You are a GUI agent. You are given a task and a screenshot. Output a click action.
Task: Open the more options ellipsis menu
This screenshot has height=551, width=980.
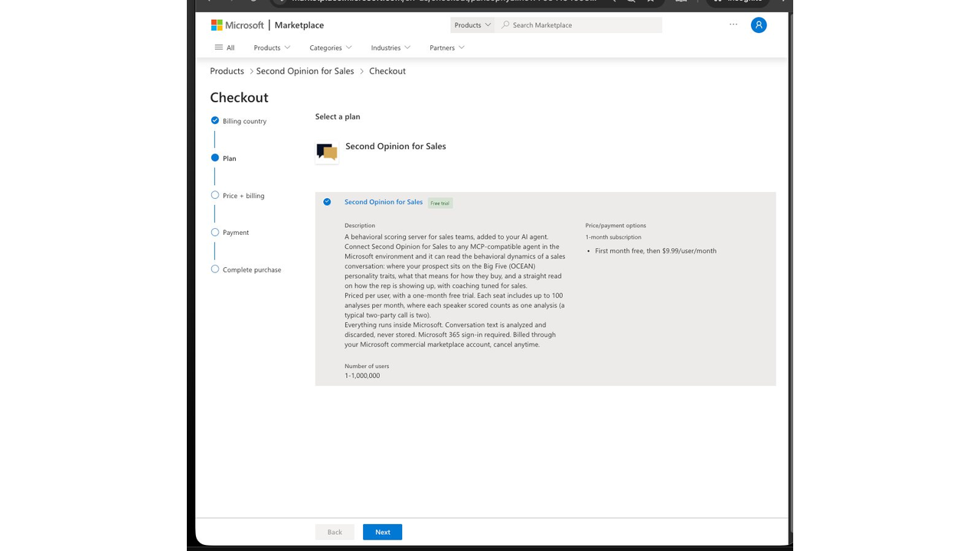(733, 24)
